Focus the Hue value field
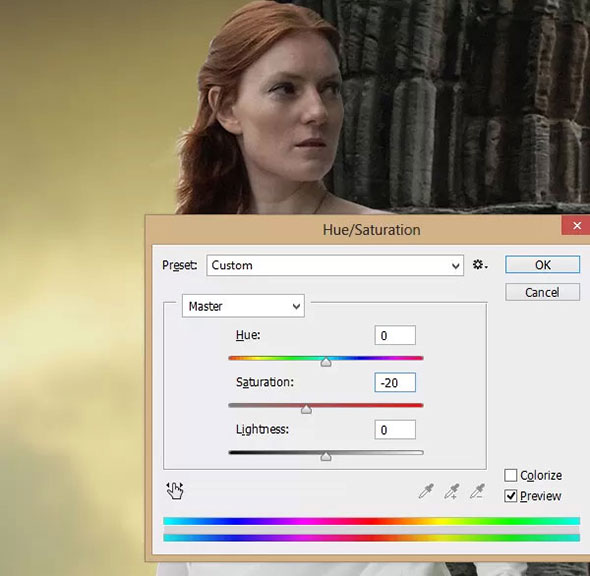This screenshot has width=590, height=576. (x=395, y=335)
